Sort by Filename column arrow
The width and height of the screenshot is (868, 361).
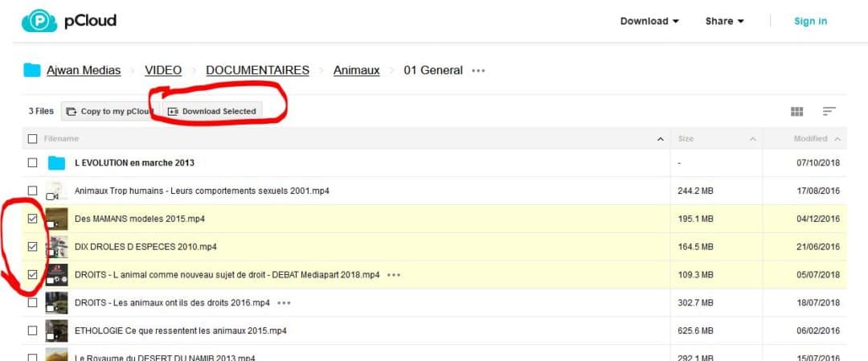pos(661,139)
